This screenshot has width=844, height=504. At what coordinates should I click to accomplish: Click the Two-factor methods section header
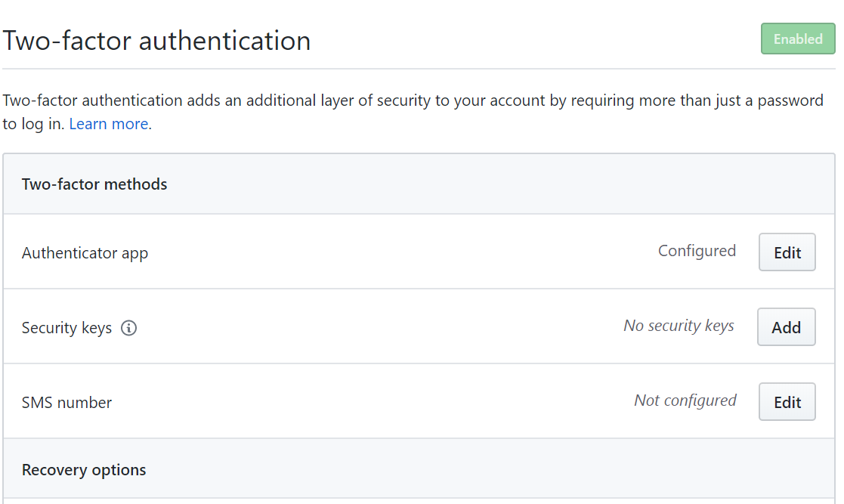(x=94, y=184)
